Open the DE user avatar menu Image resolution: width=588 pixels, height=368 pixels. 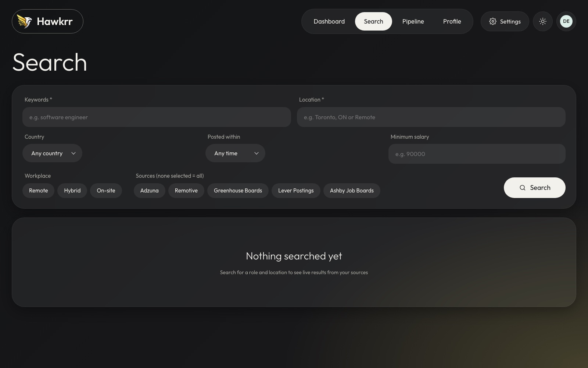click(566, 21)
